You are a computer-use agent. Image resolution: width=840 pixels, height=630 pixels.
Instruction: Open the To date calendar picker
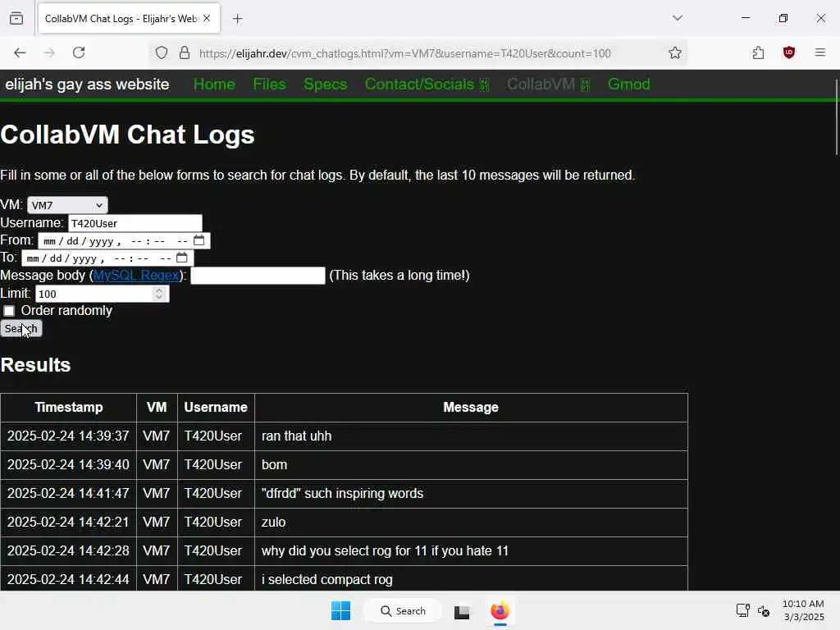coord(181,258)
